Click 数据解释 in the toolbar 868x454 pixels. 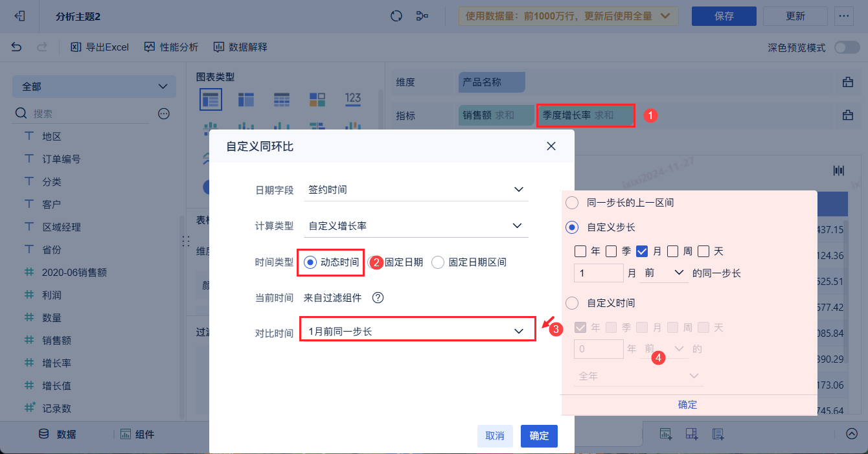[240, 47]
